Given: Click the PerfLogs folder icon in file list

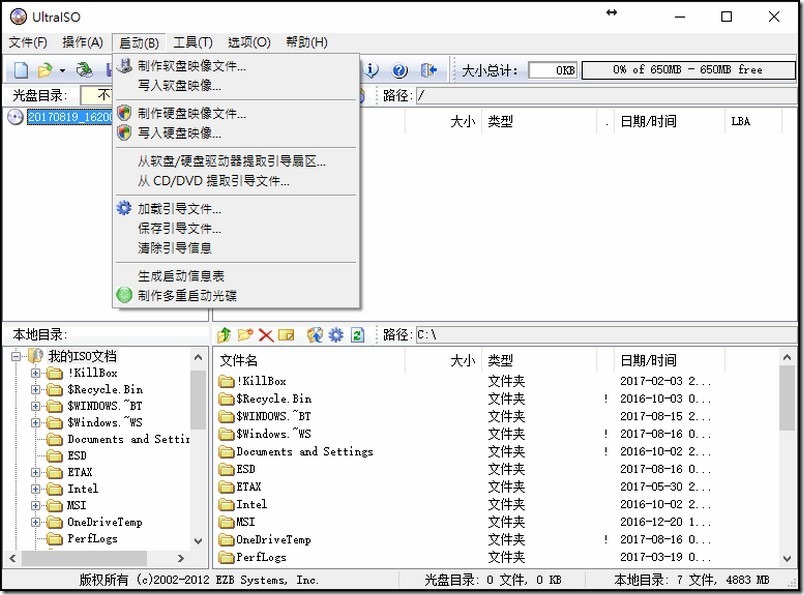Looking at the screenshot, I should [226, 557].
